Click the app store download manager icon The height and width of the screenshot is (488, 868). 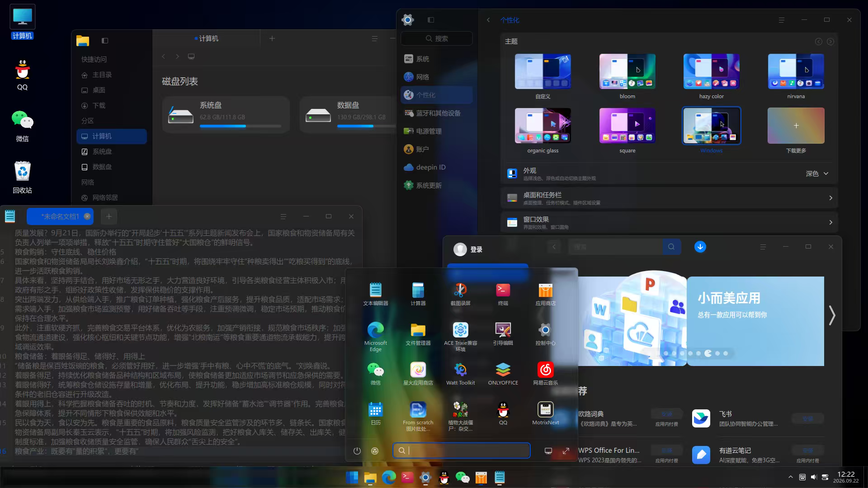(700, 247)
